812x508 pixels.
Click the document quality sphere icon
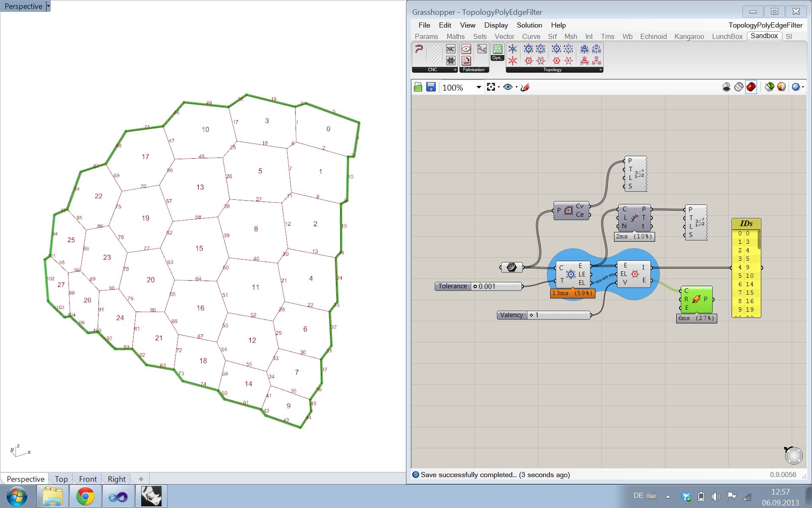[796, 87]
